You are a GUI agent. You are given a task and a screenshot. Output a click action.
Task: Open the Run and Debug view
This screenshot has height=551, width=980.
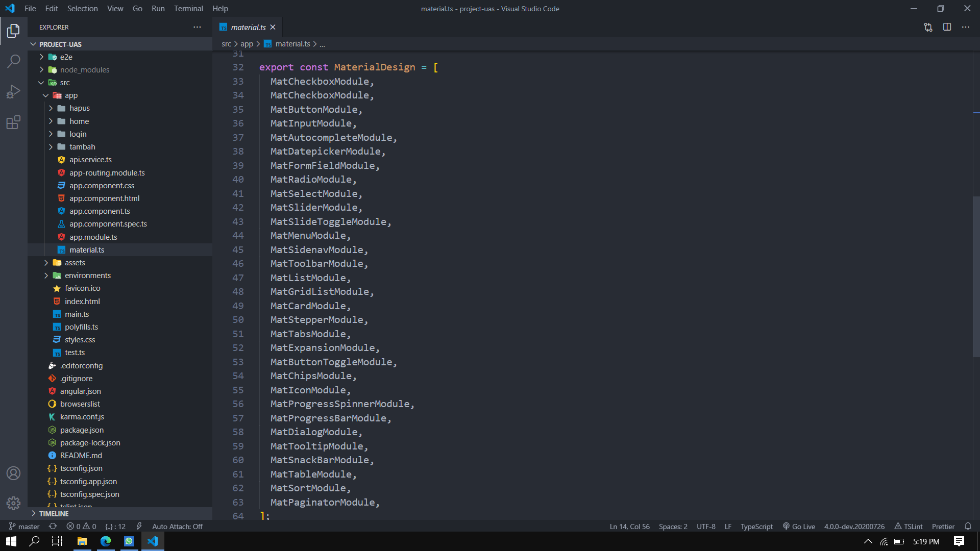(x=14, y=92)
